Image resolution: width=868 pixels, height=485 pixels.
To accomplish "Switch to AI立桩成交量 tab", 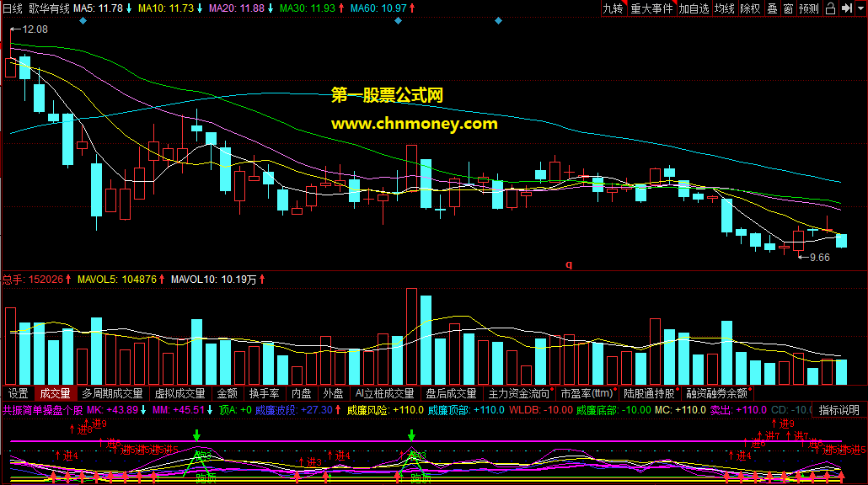I will (x=385, y=393).
